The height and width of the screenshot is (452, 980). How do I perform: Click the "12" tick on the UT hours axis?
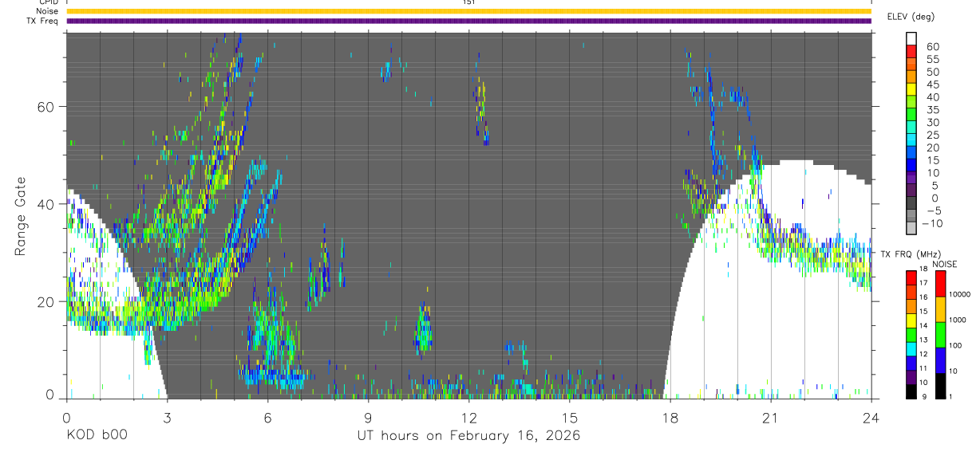[x=468, y=417]
